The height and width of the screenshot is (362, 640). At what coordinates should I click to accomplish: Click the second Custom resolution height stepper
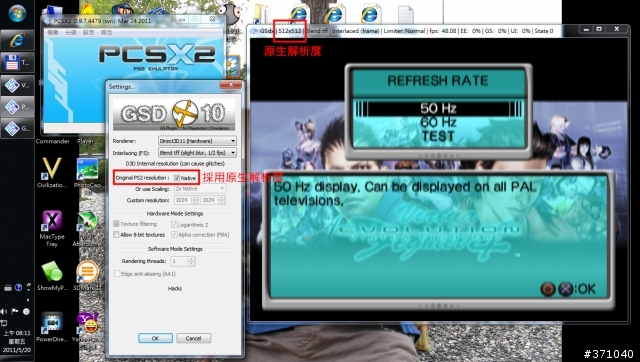pos(221,200)
